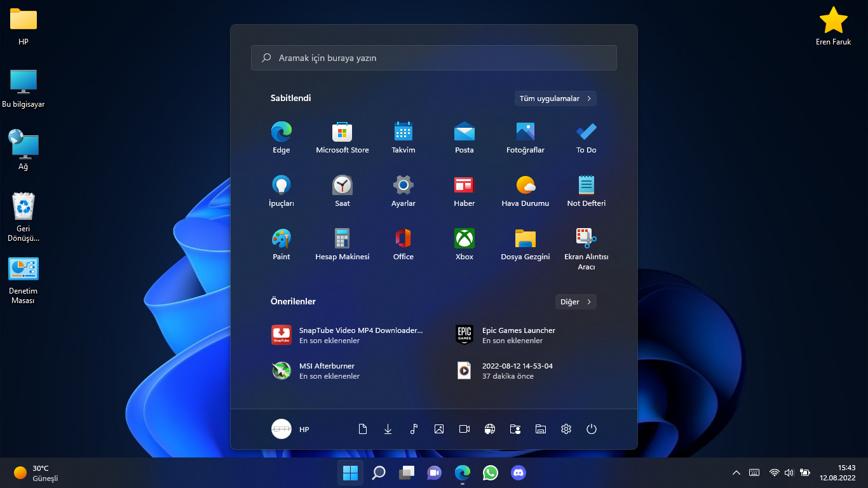Screen dimensions: 868x488
Task: Open the Haber news app
Action: 465,191
